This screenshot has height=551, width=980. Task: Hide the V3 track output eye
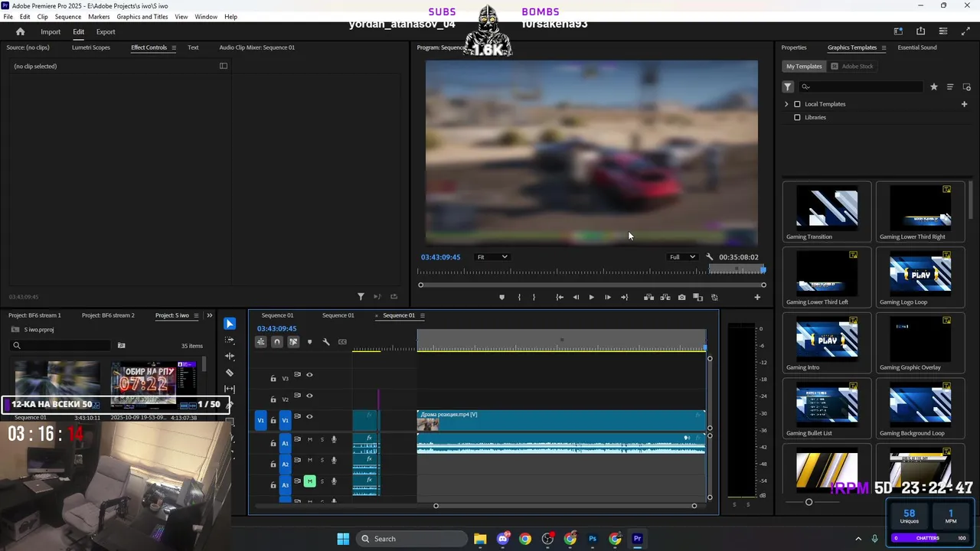[309, 375]
